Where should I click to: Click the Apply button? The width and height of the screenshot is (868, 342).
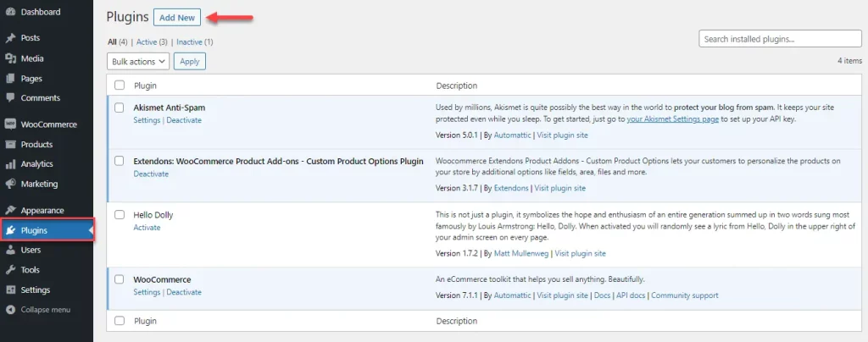pyautogui.click(x=190, y=61)
